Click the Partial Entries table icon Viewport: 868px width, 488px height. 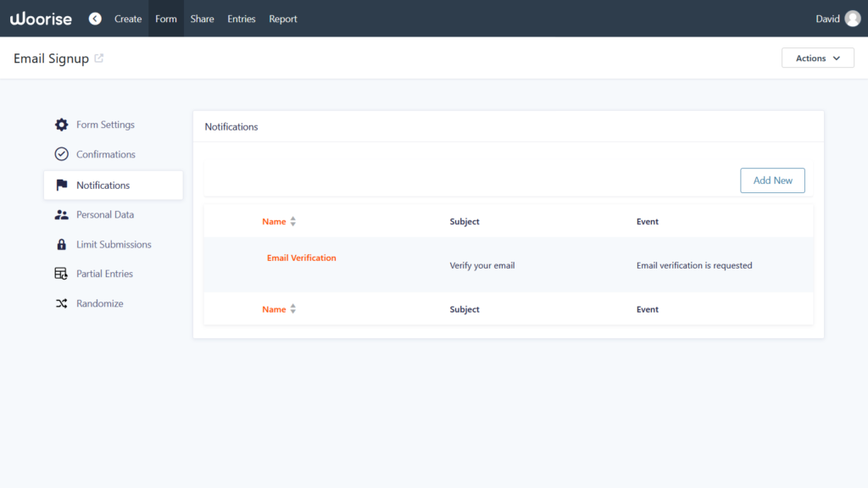61,274
